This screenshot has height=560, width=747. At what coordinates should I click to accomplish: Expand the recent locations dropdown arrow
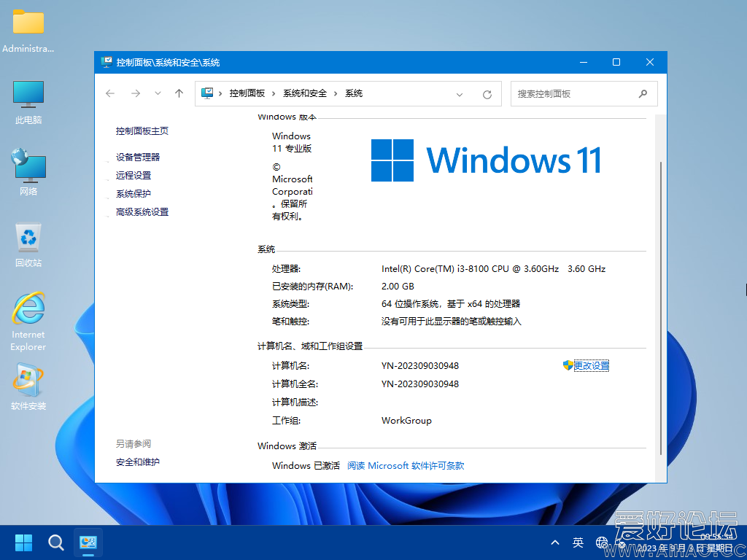click(x=158, y=93)
